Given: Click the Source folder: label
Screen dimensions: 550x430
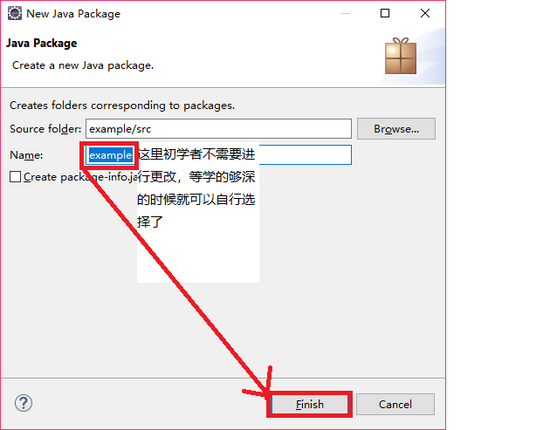Looking at the screenshot, I should [45, 129].
